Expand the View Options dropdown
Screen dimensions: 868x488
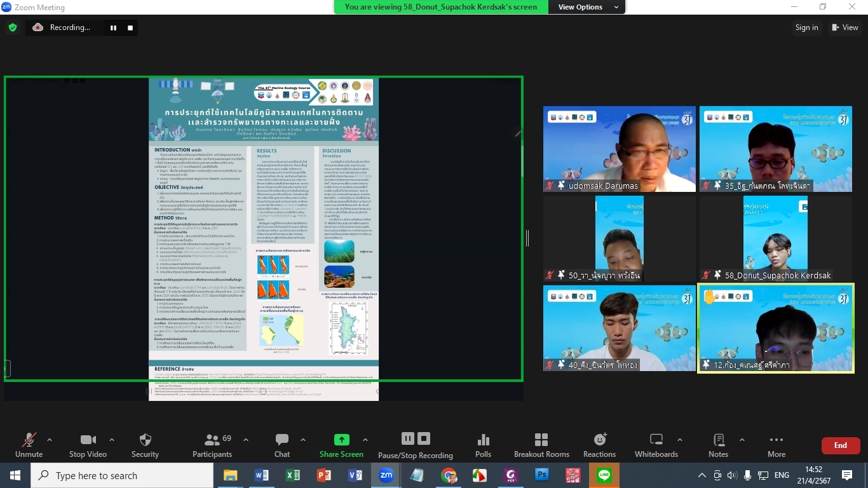click(x=588, y=7)
